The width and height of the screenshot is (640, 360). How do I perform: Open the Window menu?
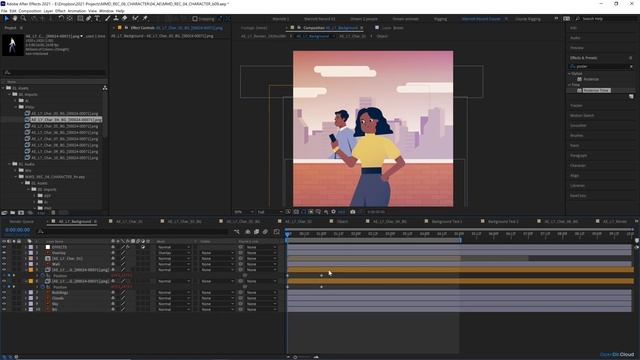tap(106, 11)
